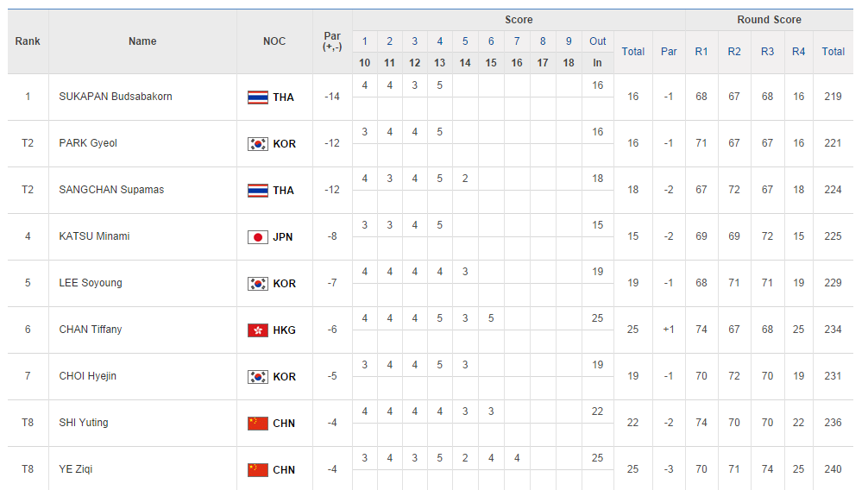
Task: Open CHAN Tiffany's player entry
Action: click(91, 330)
